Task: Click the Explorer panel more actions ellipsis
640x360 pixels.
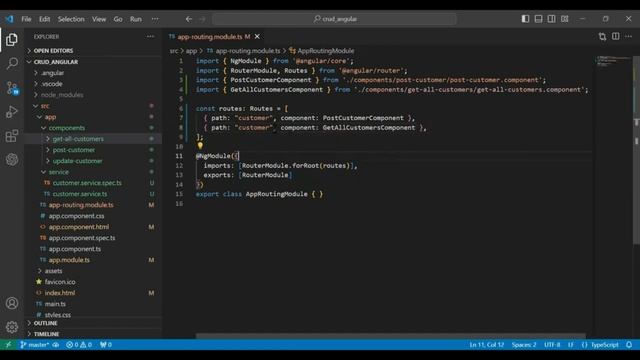Action: pos(151,37)
